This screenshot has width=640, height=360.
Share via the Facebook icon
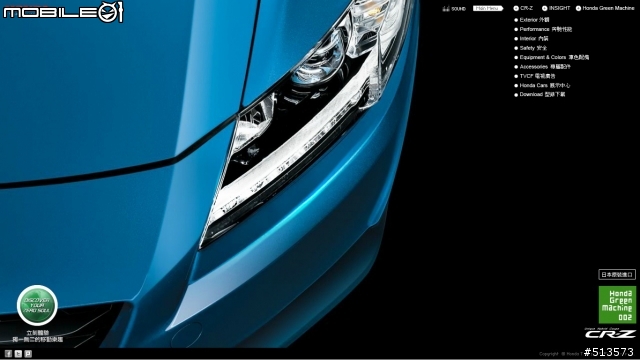point(8,353)
